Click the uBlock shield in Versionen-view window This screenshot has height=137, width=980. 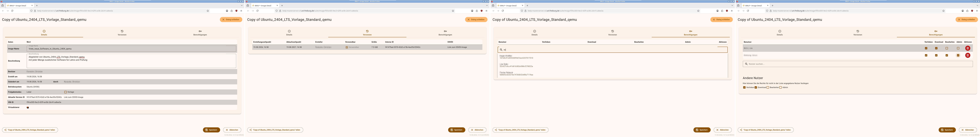(482, 11)
